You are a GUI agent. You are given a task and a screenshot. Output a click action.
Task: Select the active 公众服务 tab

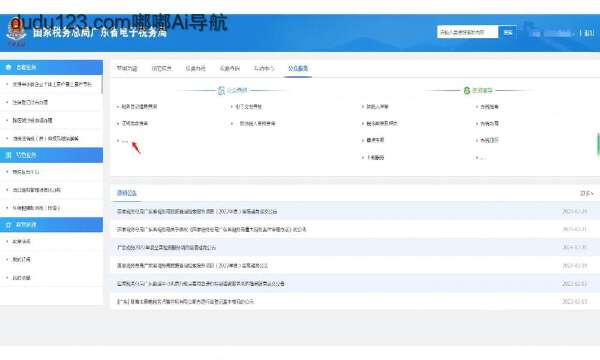[x=298, y=68]
